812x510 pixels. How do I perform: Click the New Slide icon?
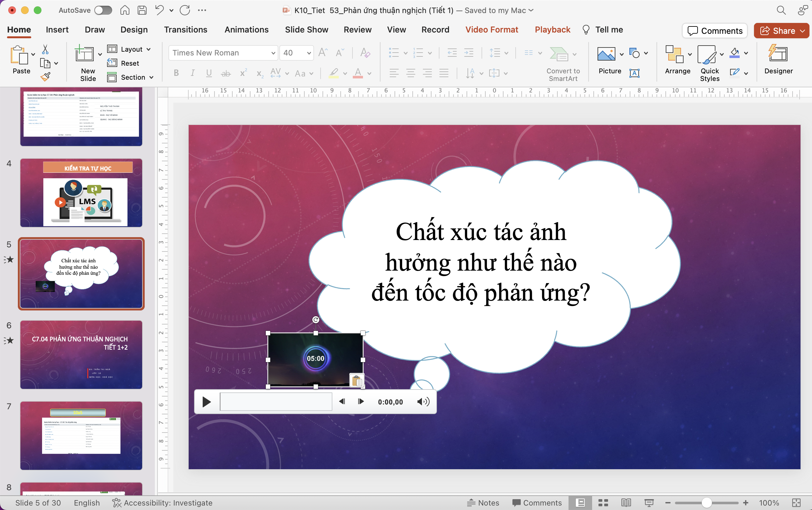coord(84,53)
